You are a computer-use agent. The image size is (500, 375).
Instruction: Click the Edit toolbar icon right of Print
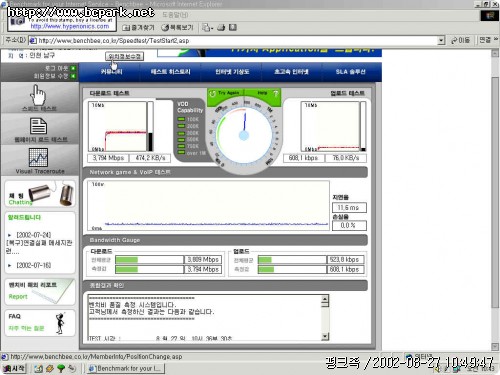pyautogui.click(x=233, y=28)
